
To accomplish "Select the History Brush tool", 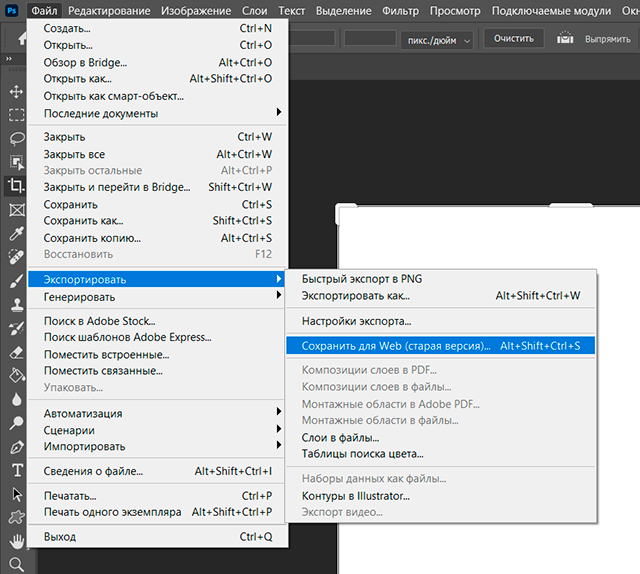I will [x=16, y=328].
